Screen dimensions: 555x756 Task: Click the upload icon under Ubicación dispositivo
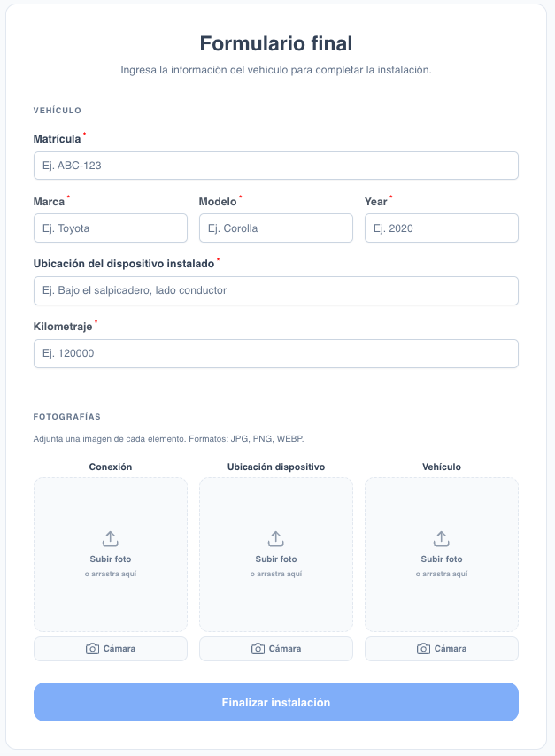click(276, 538)
